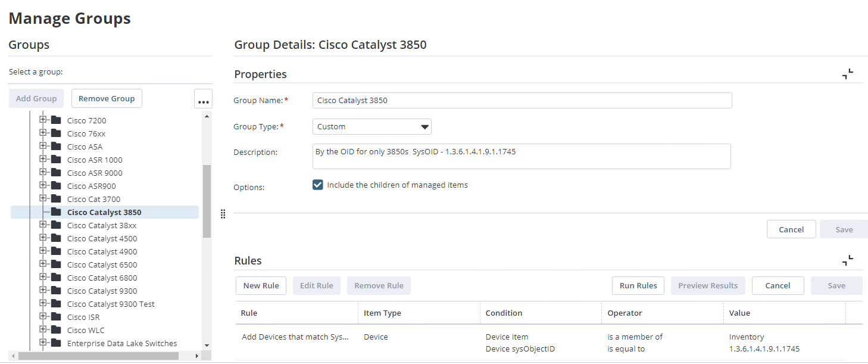This screenshot has height=364, width=868.
Task: Select the Cisco Catalyst 4500 group
Action: point(102,238)
